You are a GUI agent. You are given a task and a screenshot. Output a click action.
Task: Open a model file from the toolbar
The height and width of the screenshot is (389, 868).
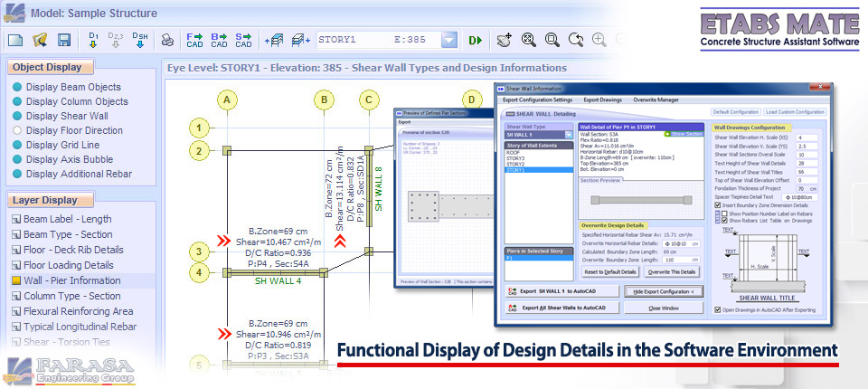[40, 40]
